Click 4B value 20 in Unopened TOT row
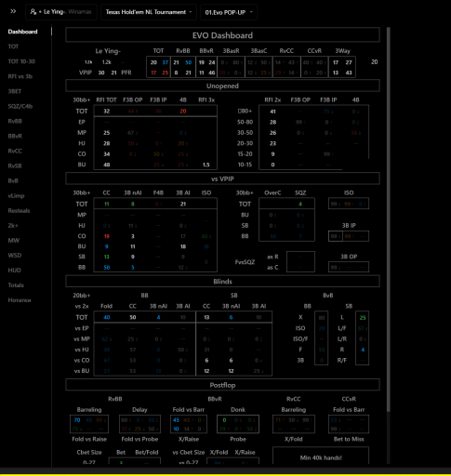Viewport: 451px width, 476px height. 183,112
